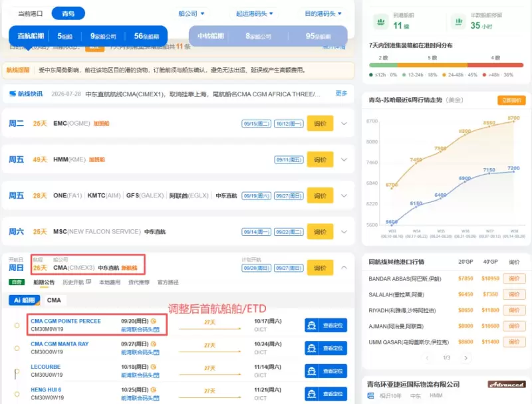Image resolution: width=532 pixels, height=404 pixels.
Task: Click the 航线快讯 news icon
Action: coord(13,94)
